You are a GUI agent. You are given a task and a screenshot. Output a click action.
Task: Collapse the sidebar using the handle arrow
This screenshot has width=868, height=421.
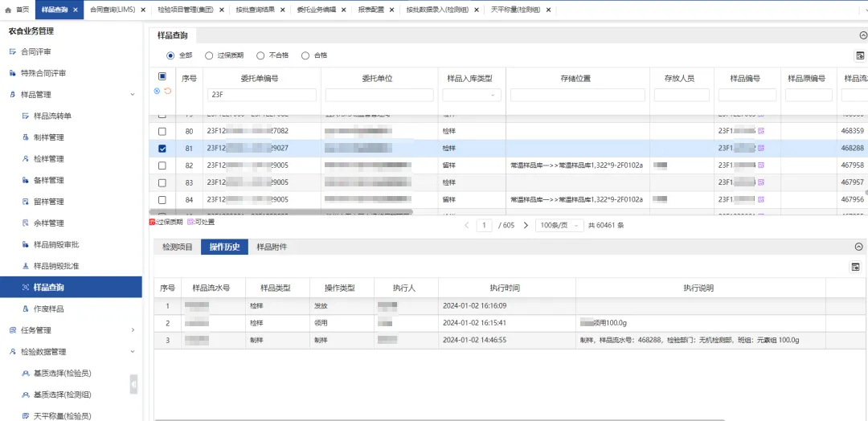click(133, 385)
